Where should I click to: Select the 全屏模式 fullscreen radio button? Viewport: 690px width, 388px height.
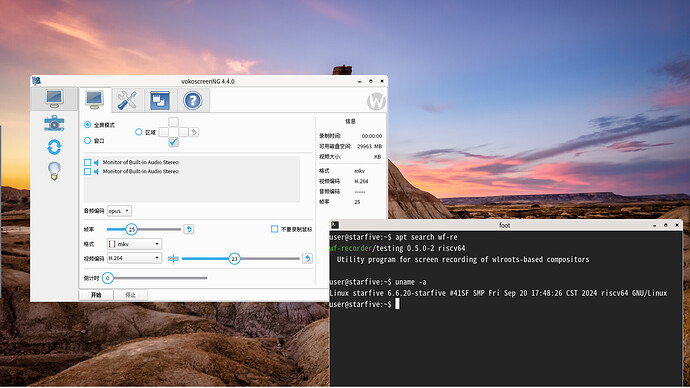pos(88,125)
